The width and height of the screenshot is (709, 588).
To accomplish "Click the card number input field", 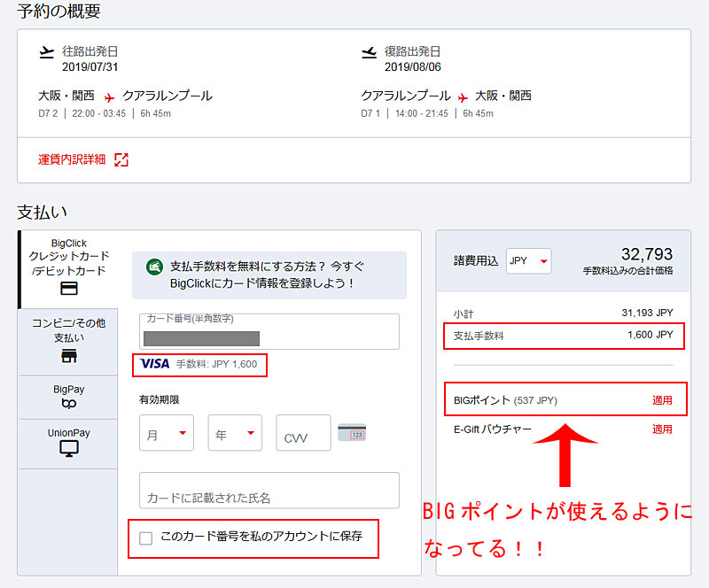I will point(269,331).
